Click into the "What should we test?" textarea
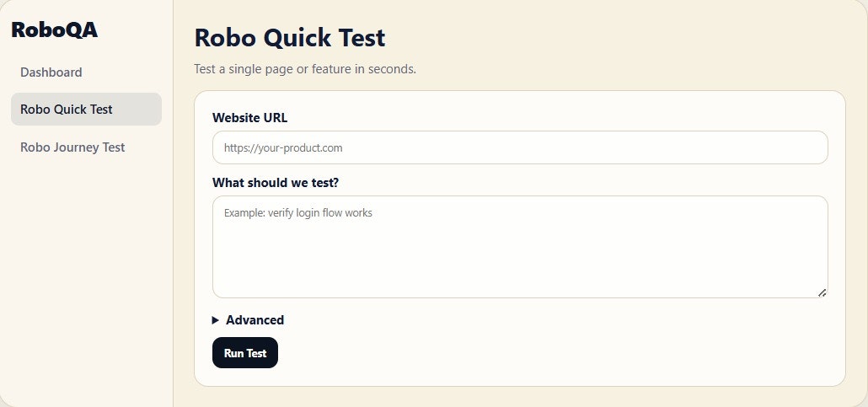Screen dimensions: 868x407 (520, 253)
